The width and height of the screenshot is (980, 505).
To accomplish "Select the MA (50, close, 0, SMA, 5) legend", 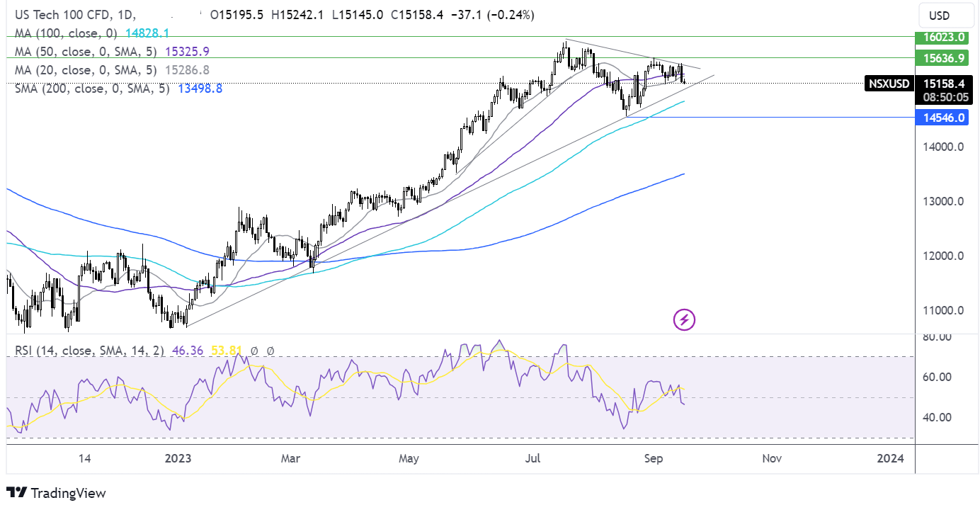I will point(87,51).
